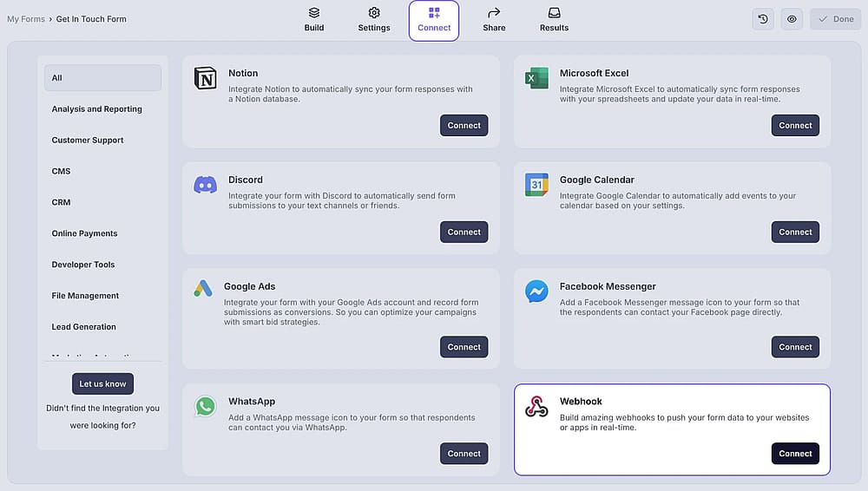The height and width of the screenshot is (491, 868).
Task: Click the Google Ads card title
Action: tap(249, 286)
